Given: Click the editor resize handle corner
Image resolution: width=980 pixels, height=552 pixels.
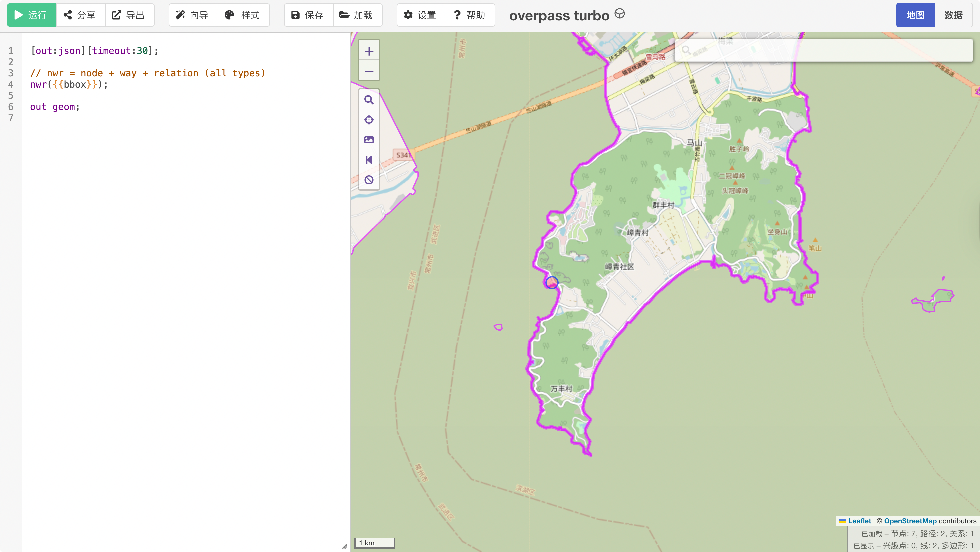Looking at the screenshot, I should tap(345, 546).
